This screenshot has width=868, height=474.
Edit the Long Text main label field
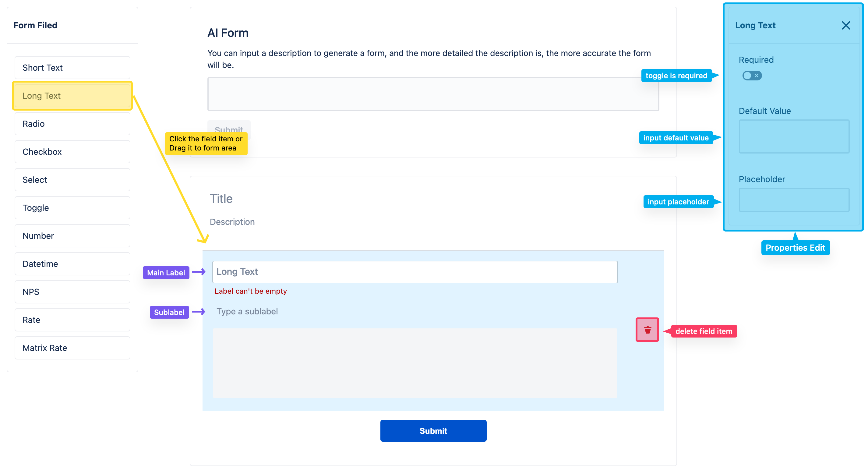pos(415,272)
